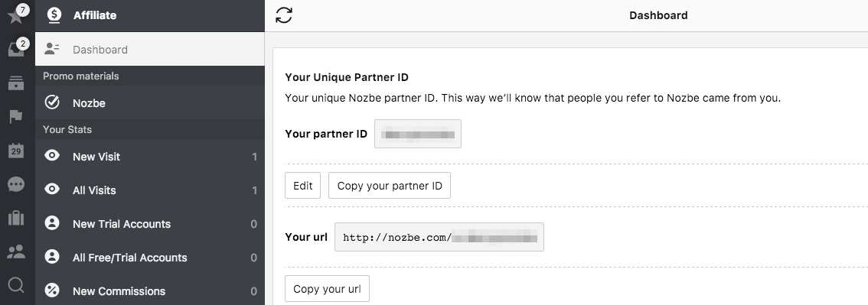Screen dimensions: 868x305
Task: Open the Search magnifier icon
Action: pos(17,285)
